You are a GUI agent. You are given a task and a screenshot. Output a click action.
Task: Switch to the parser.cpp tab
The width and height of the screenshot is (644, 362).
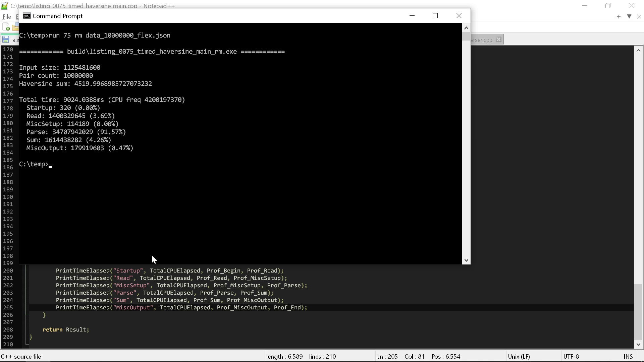[x=481, y=40]
